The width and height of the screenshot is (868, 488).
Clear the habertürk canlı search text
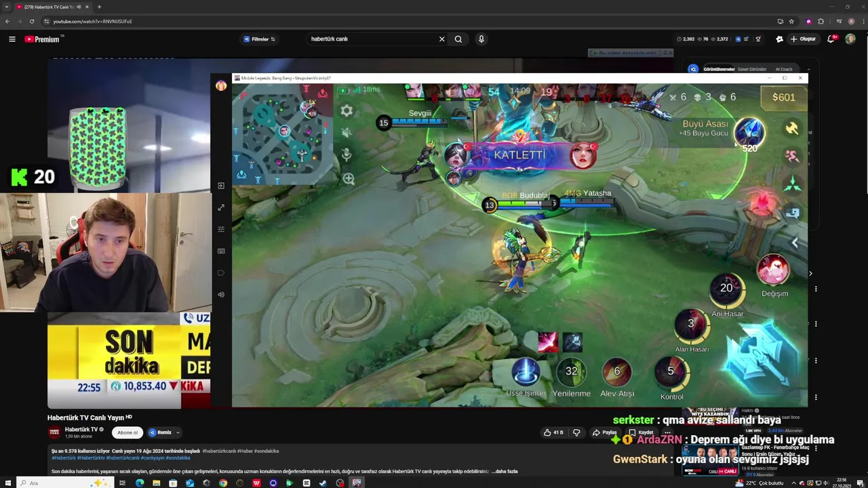[442, 39]
